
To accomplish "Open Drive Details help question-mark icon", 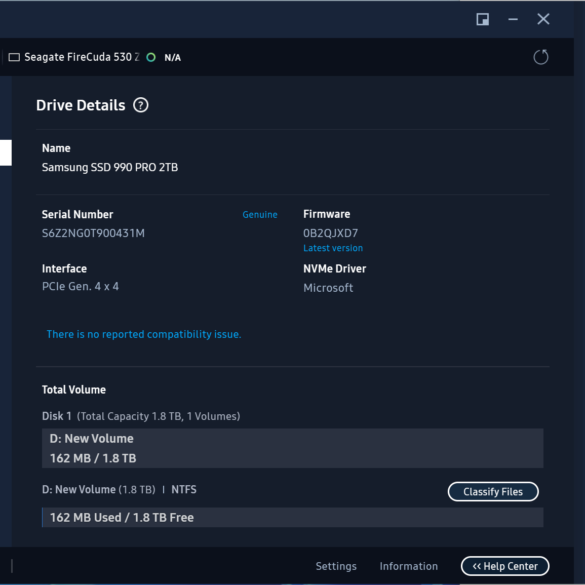I will click(x=141, y=105).
